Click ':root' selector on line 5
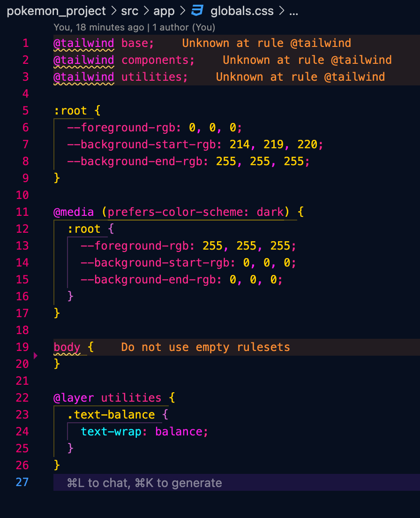The height and width of the screenshot is (518, 420). (x=70, y=111)
